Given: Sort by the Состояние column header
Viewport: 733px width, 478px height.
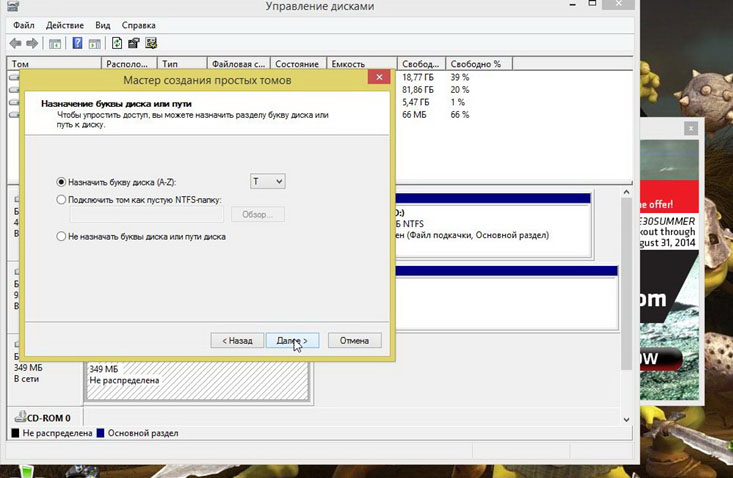Looking at the screenshot, I should (x=298, y=64).
